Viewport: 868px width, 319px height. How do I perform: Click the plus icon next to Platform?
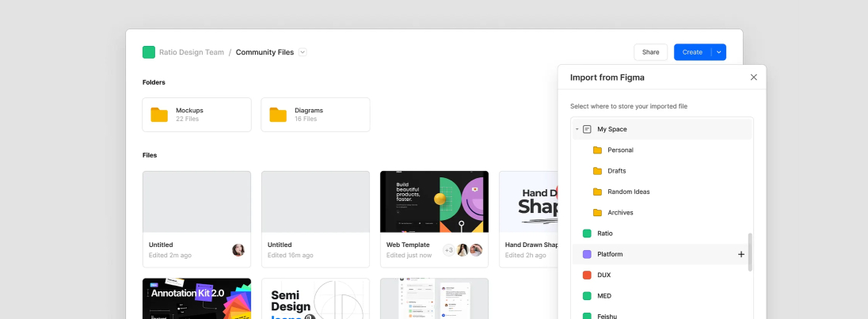(741, 254)
